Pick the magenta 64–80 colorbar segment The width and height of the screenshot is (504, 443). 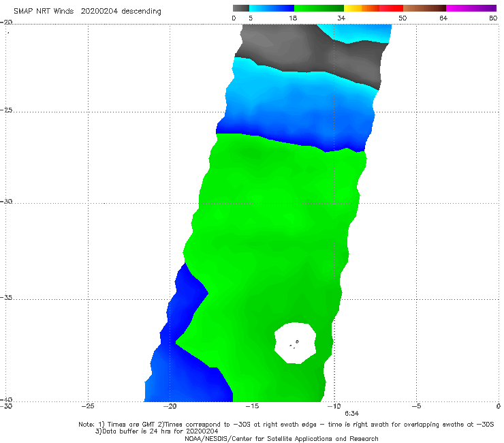click(x=471, y=8)
